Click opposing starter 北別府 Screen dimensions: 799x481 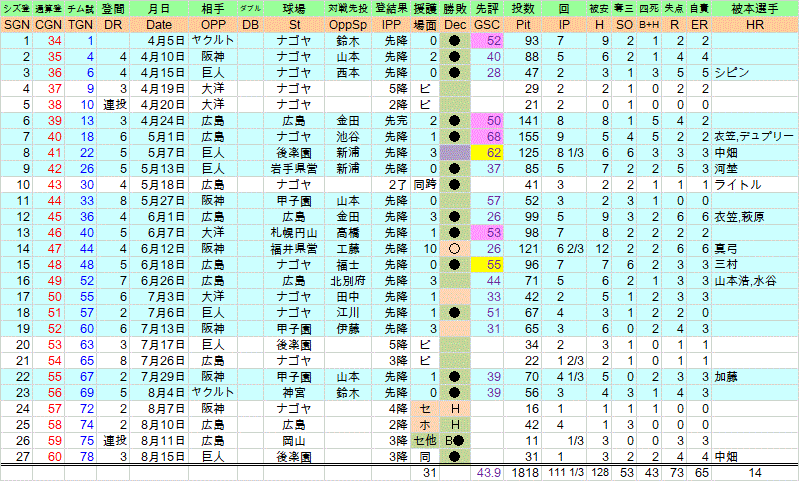click(x=348, y=281)
